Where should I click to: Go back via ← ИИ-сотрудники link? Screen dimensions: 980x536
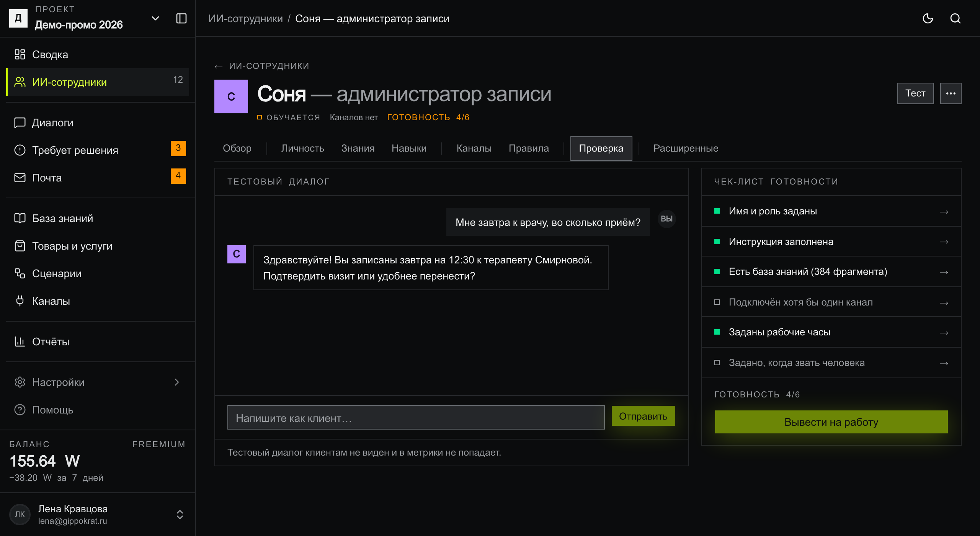pos(262,66)
